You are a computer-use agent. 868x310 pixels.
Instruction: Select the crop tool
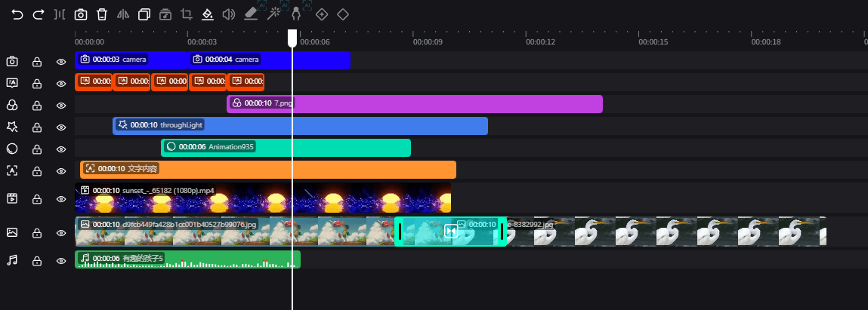187,14
